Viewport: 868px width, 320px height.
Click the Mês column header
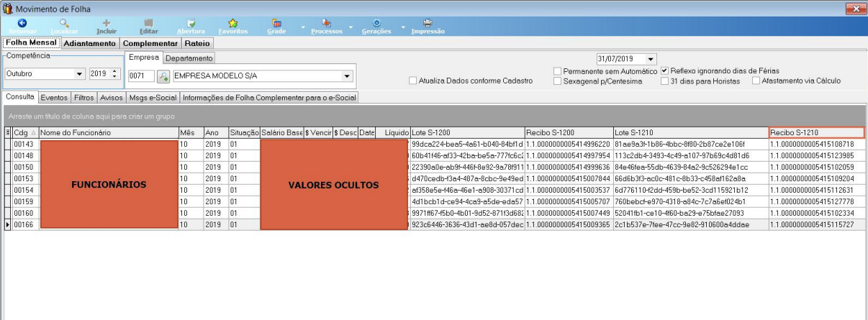click(x=191, y=133)
